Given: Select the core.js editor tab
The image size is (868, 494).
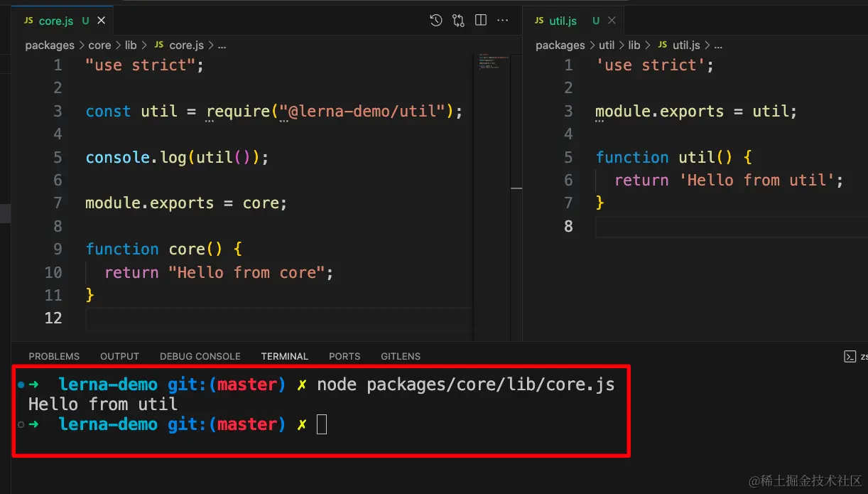Looking at the screenshot, I should (x=63, y=21).
